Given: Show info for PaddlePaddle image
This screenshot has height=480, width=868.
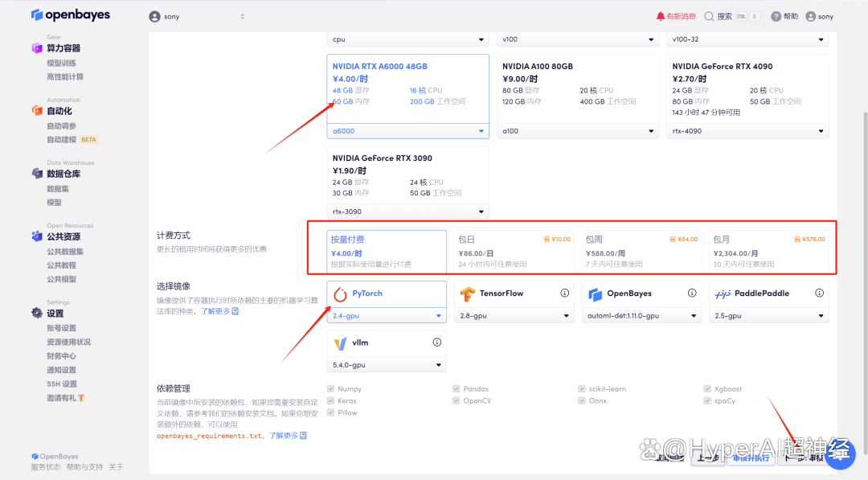Looking at the screenshot, I should pyautogui.click(x=819, y=293).
